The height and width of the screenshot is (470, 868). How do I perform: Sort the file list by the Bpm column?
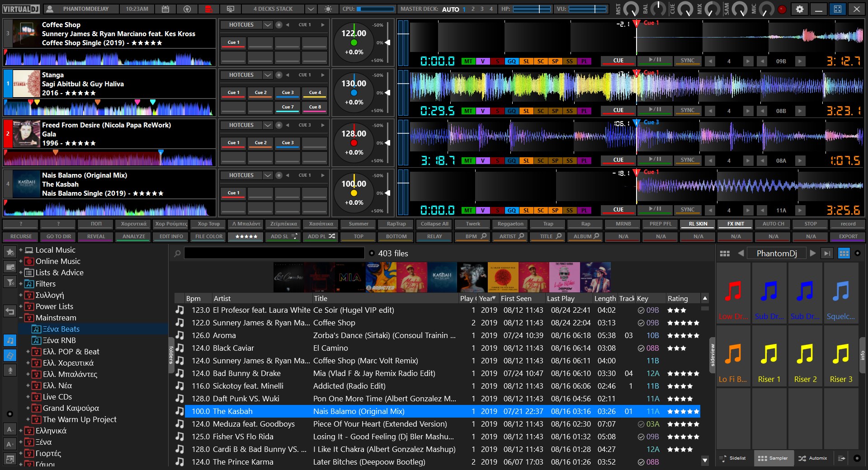pyautogui.click(x=198, y=299)
